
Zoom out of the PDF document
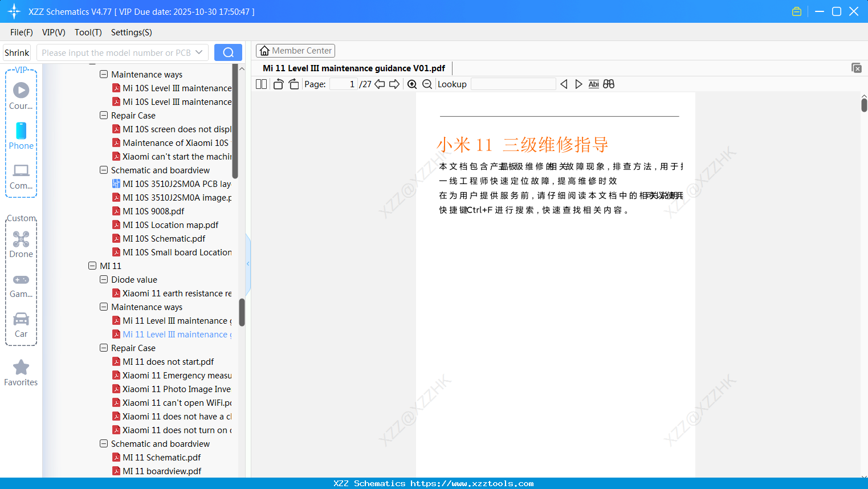[x=427, y=84]
